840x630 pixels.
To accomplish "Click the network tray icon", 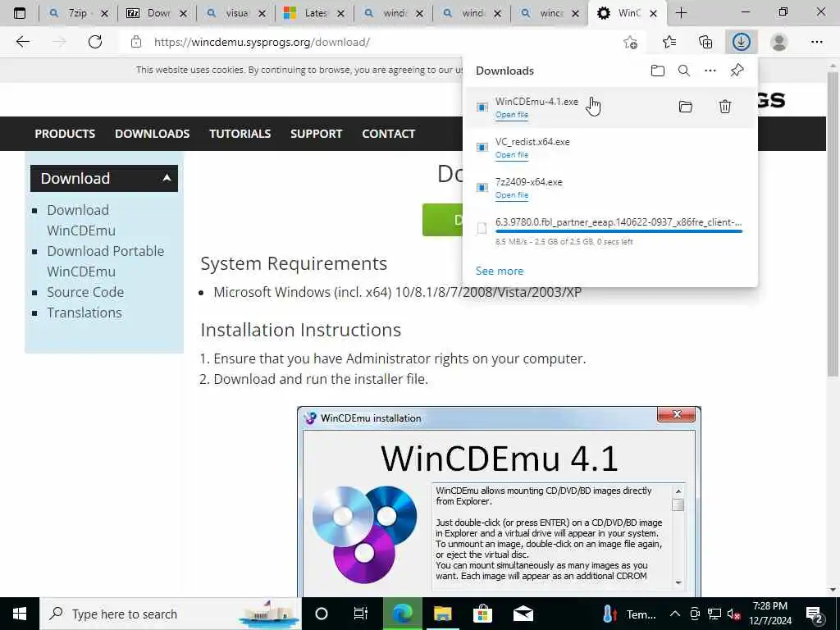I will coord(714,614).
